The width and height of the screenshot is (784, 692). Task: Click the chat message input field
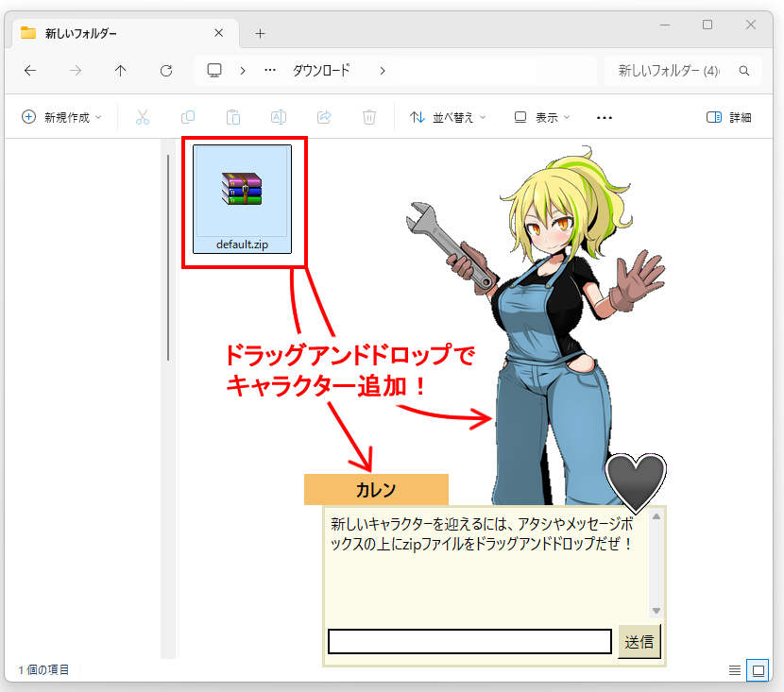[x=469, y=642]
